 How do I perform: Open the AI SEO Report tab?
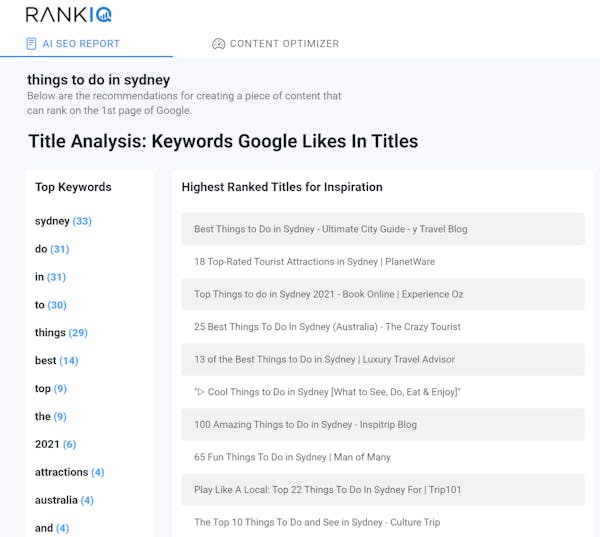pos(80,44)
